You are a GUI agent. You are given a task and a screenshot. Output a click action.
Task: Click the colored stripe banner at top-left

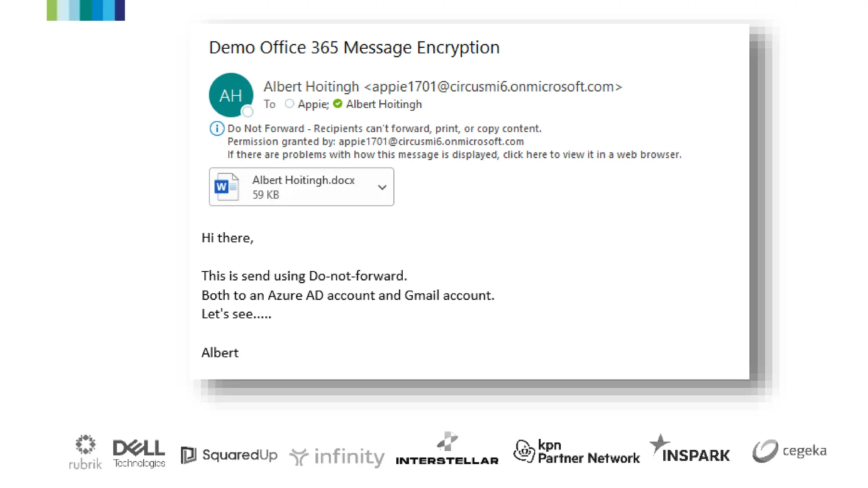coord(86,10)
